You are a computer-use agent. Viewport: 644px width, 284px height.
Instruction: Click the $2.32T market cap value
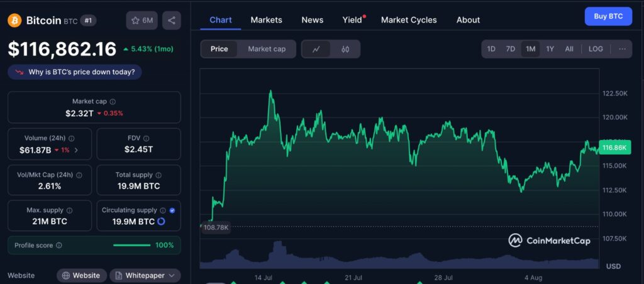coord(80,113)
